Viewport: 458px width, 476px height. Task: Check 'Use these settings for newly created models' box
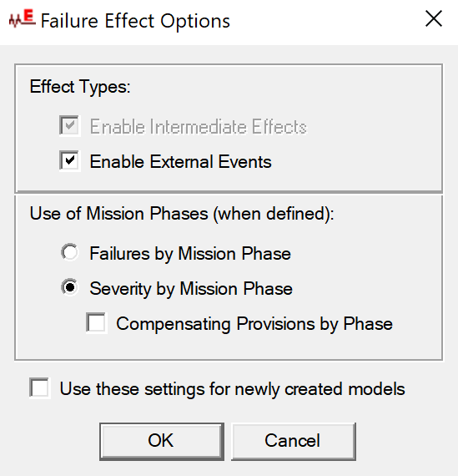pos(40,388)
